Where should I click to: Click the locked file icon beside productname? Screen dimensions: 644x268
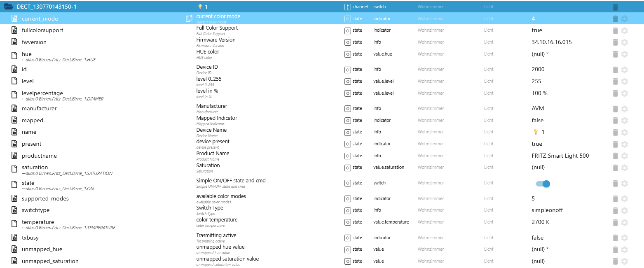pos(14,156)
